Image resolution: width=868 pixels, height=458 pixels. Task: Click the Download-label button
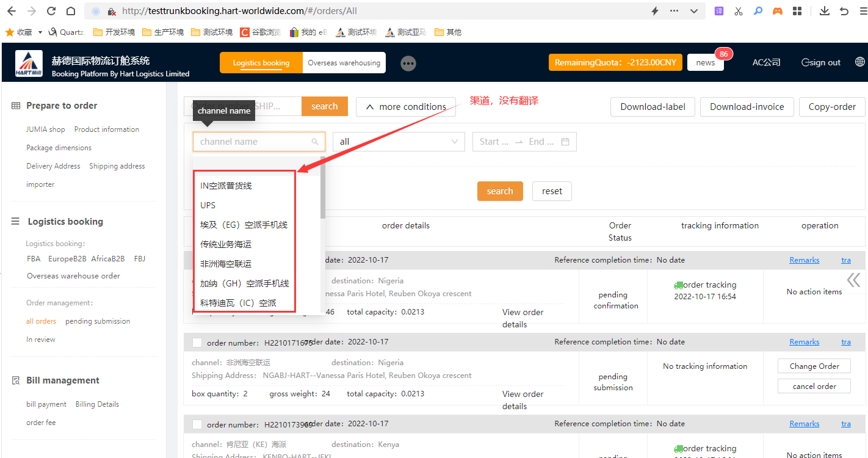(653, 107)
